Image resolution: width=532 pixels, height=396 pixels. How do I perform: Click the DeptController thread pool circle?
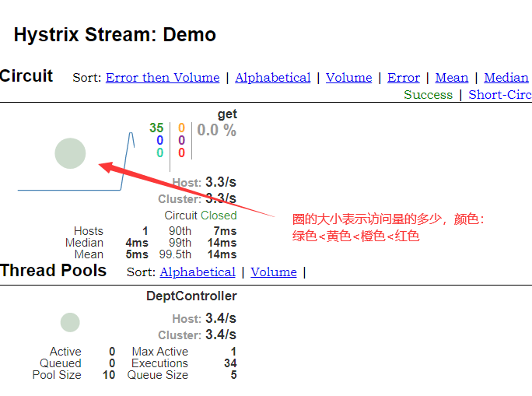point(70,322)
